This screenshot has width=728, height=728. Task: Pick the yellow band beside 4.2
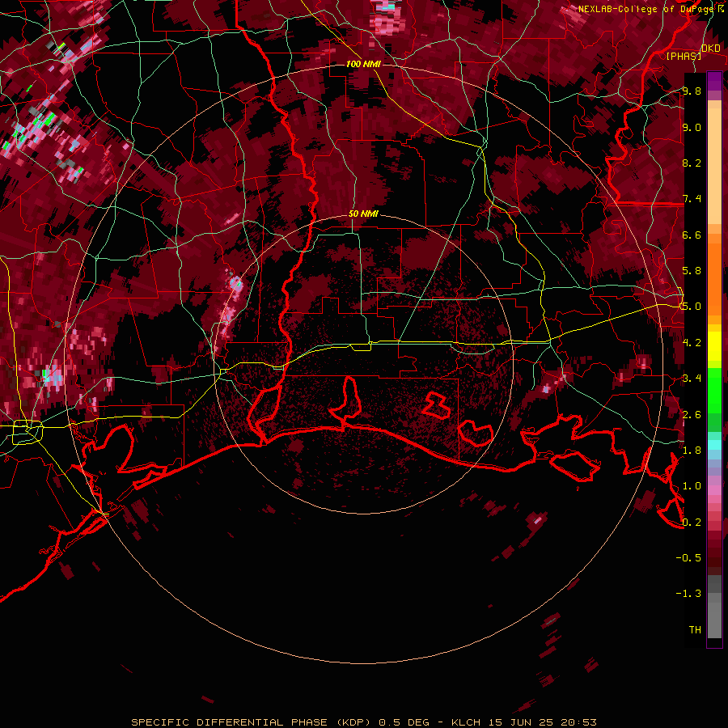(714, 346)
